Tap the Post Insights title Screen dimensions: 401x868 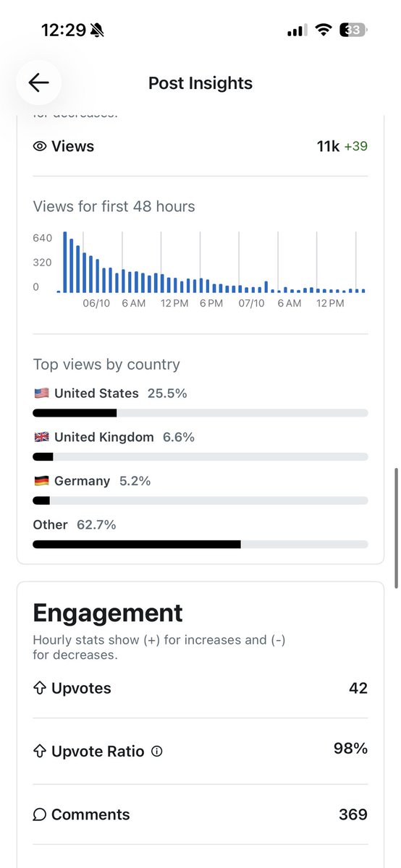click(x=200, y=83)
